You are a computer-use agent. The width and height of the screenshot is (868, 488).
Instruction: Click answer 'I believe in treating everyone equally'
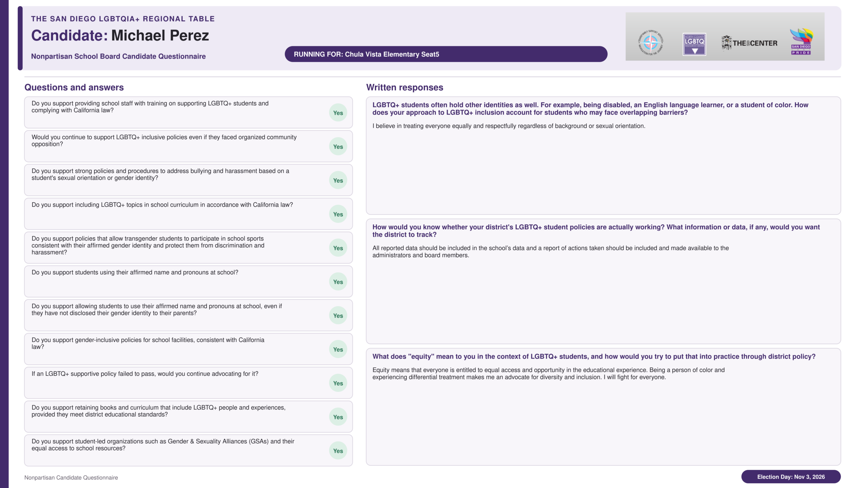pos(509,126)
